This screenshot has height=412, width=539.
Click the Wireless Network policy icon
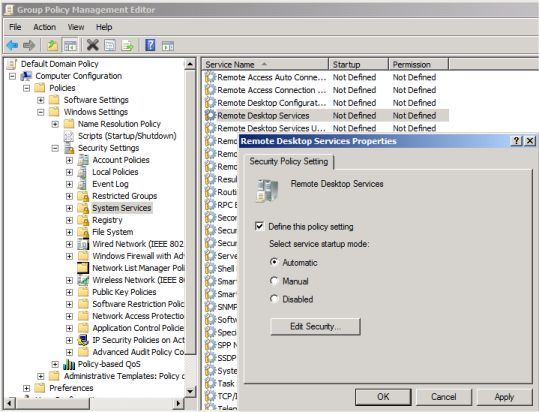83,280
